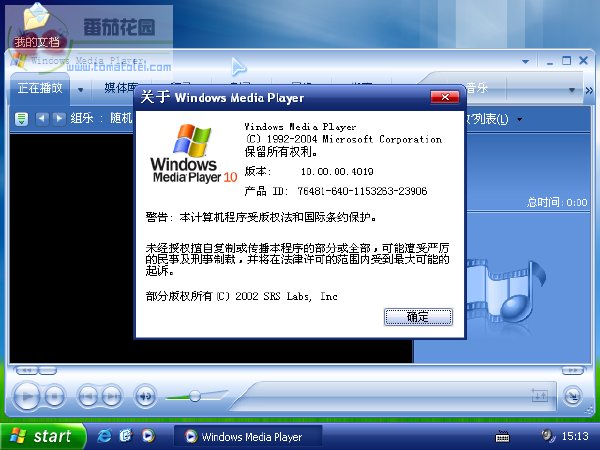Click the keyboard language icon in the tray
The height and width of the screenshot is (450, 600).
(502, 436)
